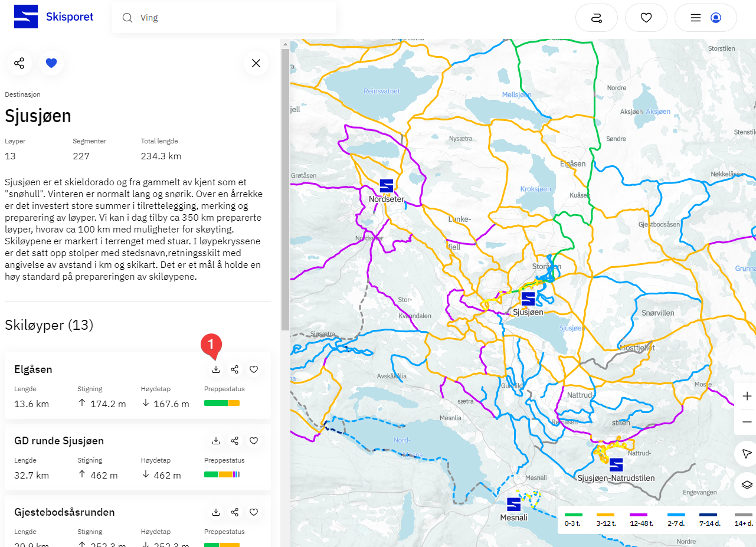Toggle Sjusjøen destination favorite blue heart
The height and width of the screenshot is (547, 756).
51,63
